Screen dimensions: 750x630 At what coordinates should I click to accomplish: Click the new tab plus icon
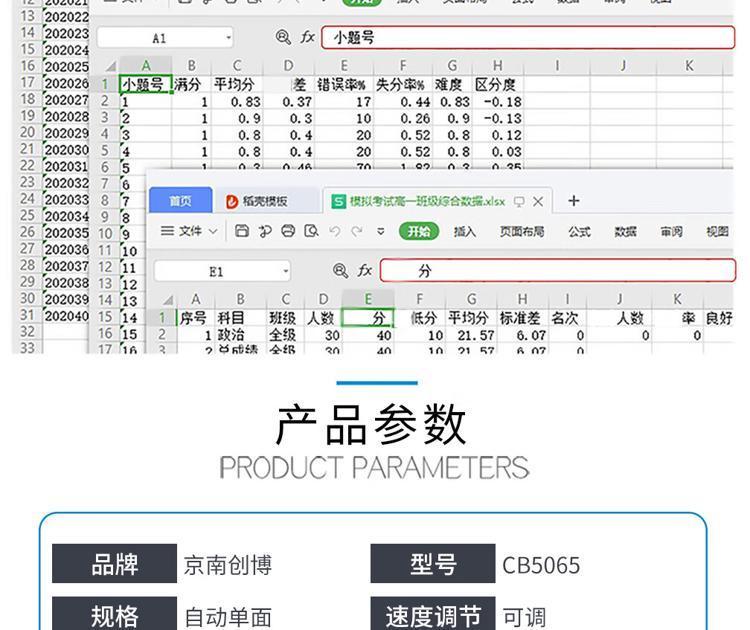(573, 200)
